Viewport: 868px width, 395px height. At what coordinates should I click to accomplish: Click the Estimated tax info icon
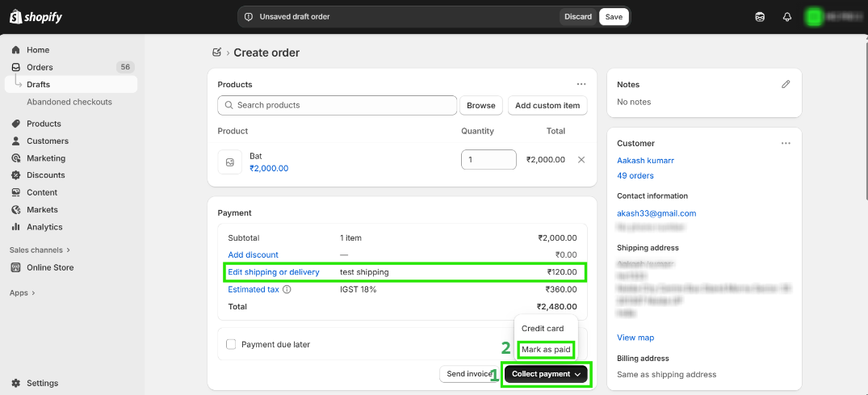287,289
